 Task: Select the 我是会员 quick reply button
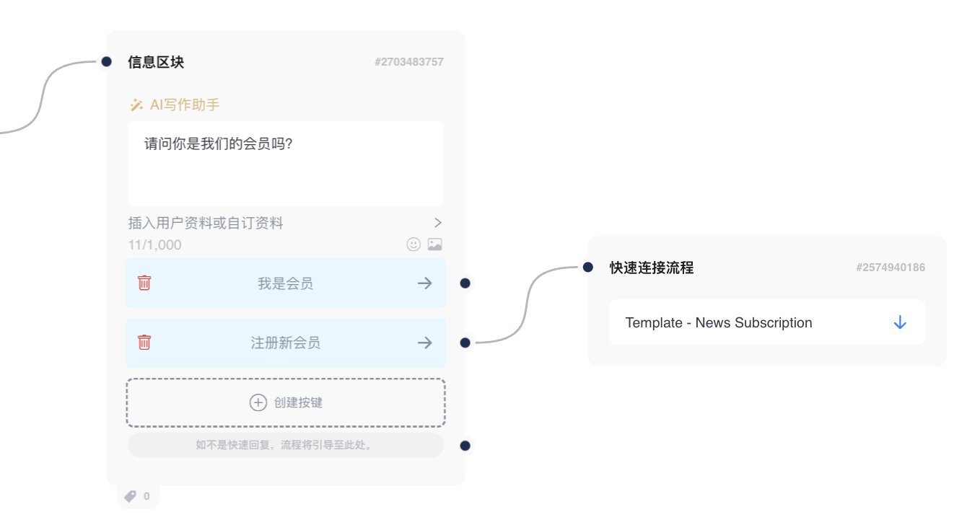(x=286, y=283)
